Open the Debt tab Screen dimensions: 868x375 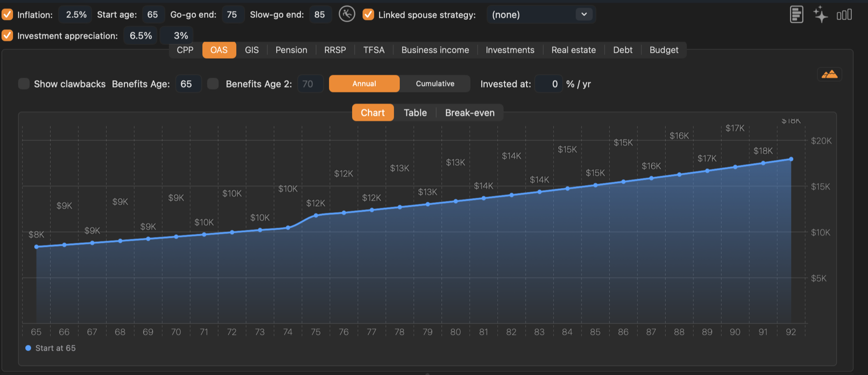coord(623,50)
